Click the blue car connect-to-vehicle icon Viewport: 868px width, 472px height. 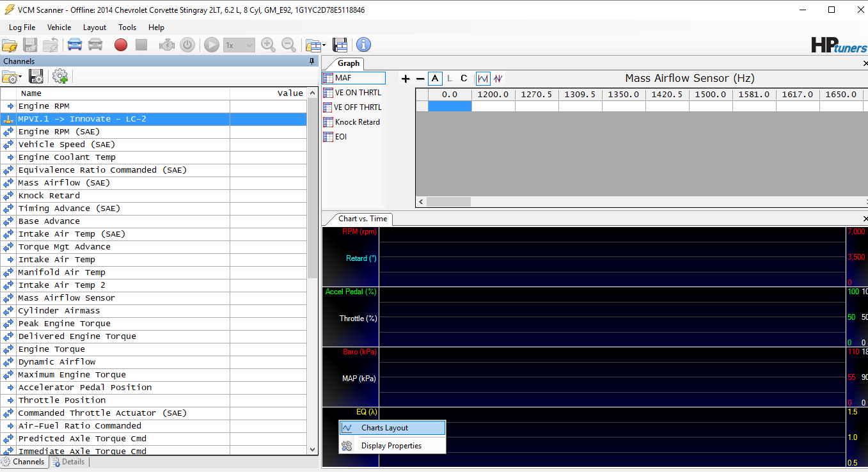tap(75, 45)
